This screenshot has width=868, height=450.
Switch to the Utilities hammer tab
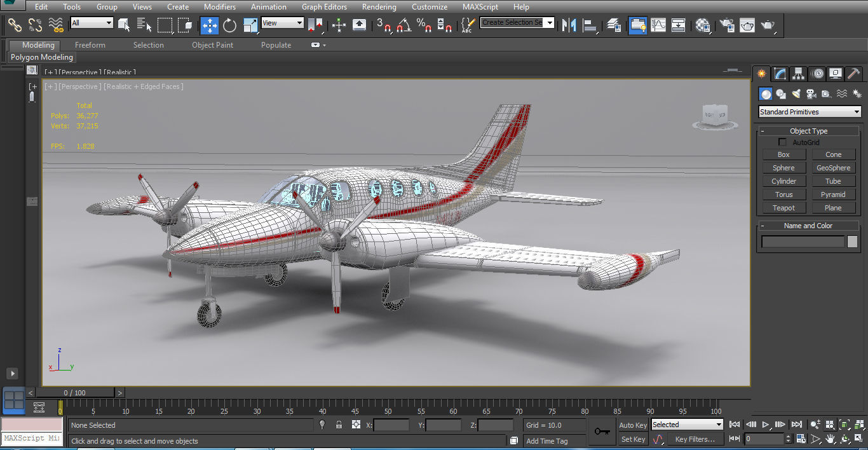(x=854, y=74)
